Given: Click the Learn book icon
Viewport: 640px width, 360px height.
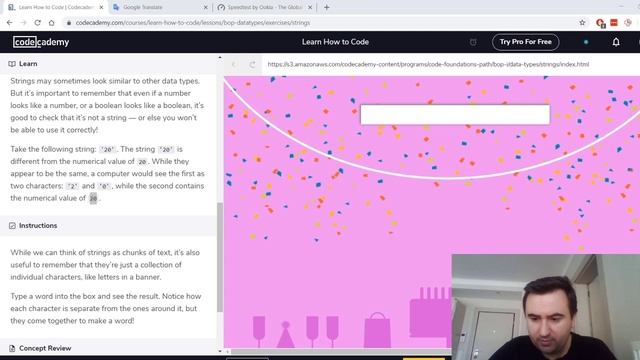Looking at the screenshot, I should click(12, 64).
